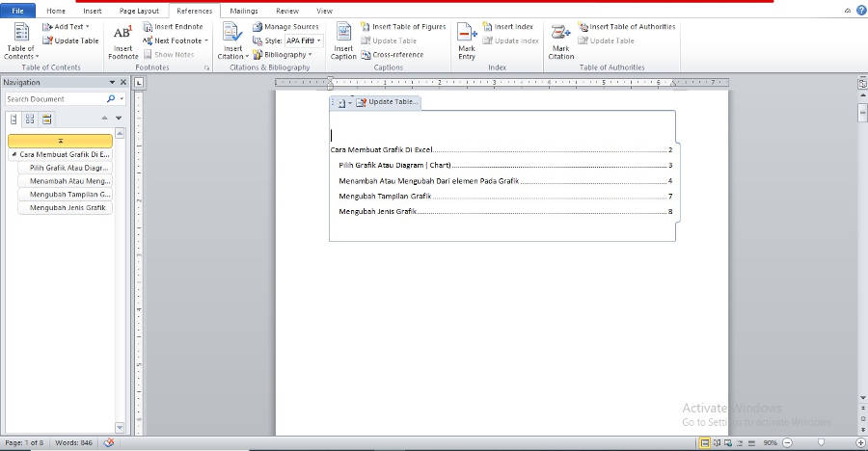Click Insert Table of Figures

pos(403,27)
